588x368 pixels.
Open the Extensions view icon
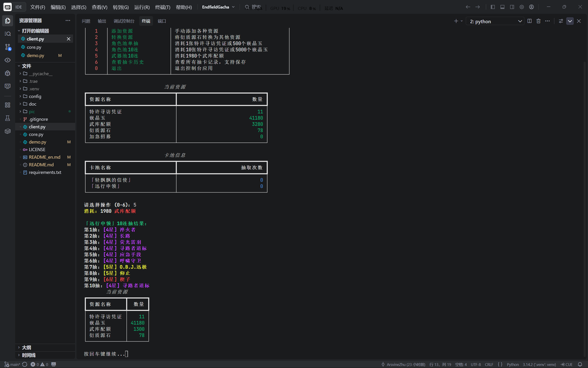(7, 105)
